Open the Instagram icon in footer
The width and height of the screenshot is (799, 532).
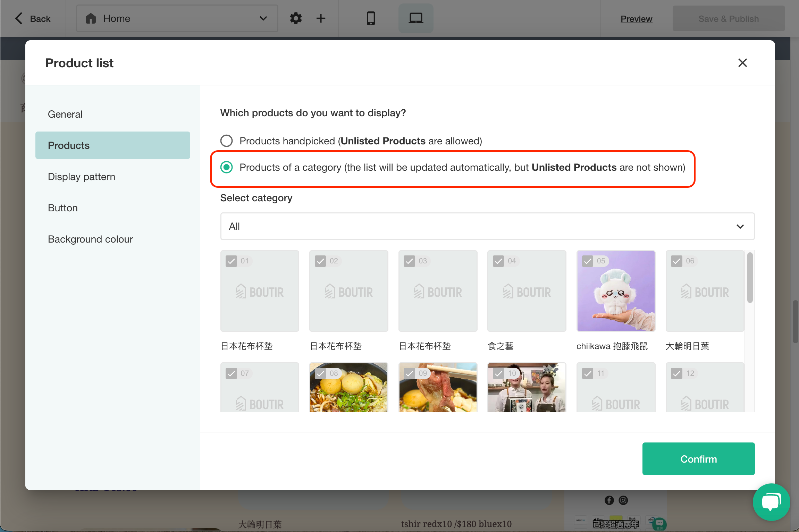(x=623, y=500)
